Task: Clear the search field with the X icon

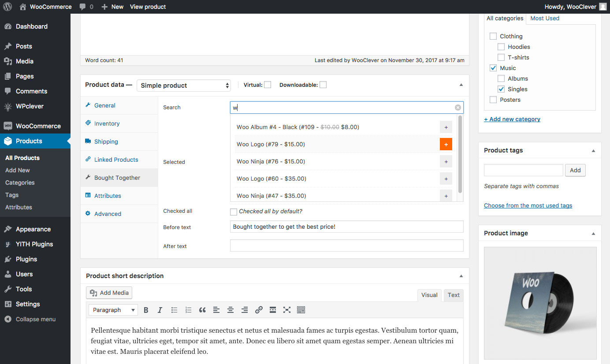Action: tap(458, 108)
